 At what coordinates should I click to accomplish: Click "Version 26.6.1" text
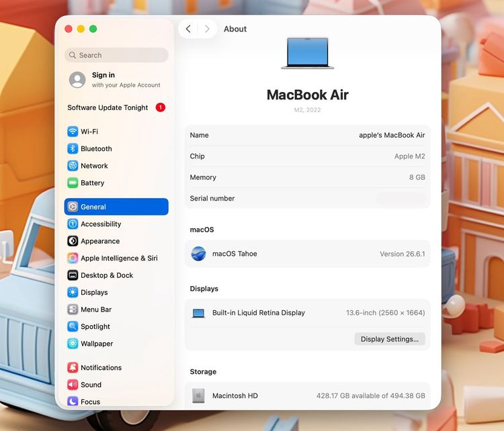point(403,254)
